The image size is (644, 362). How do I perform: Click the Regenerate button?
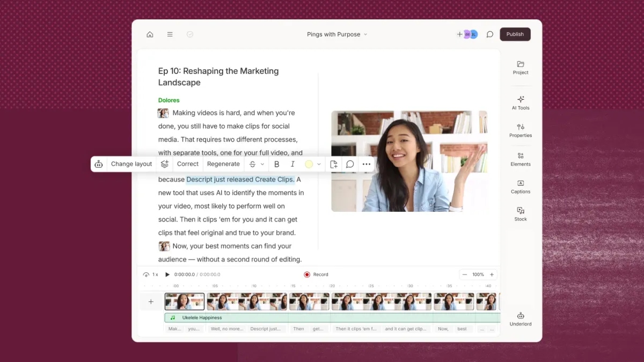(x=223, y=164)
